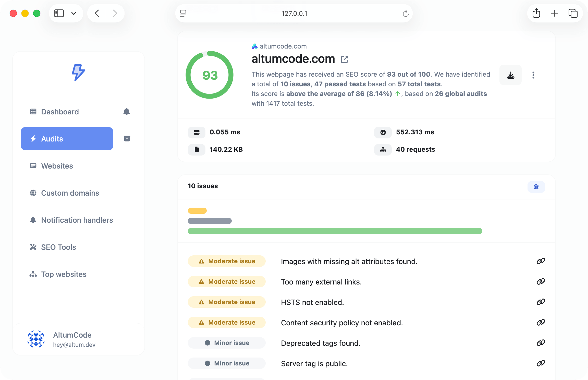The width and height of the screenshot is (588, 380).
Task: Open altumcode.com via external link icon
Action: (x=345, y=59)
